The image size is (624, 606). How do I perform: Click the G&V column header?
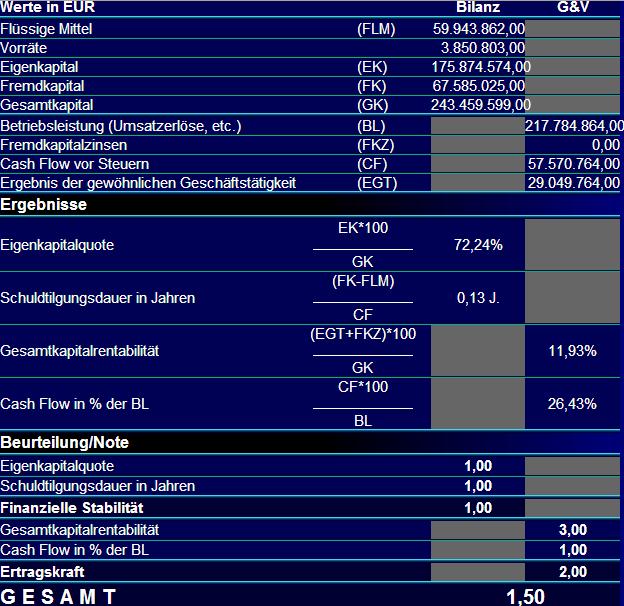click(x=573, y=7)
